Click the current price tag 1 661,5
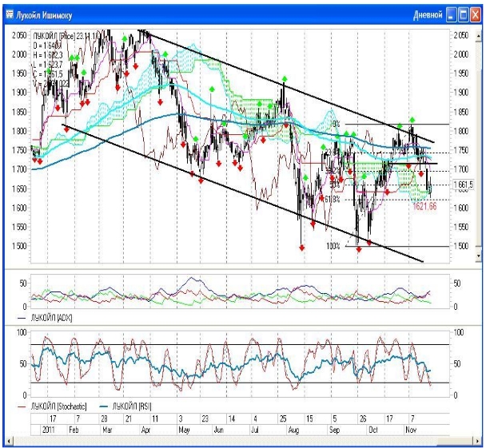Screen dimensions: 486x448 pyautogui.click(x=463, y=184)
